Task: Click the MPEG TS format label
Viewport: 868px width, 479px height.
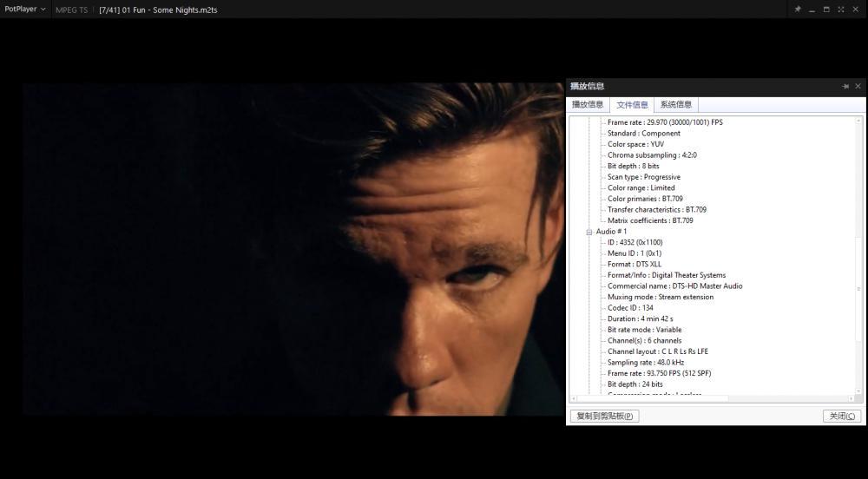Action: click(71, 10)
